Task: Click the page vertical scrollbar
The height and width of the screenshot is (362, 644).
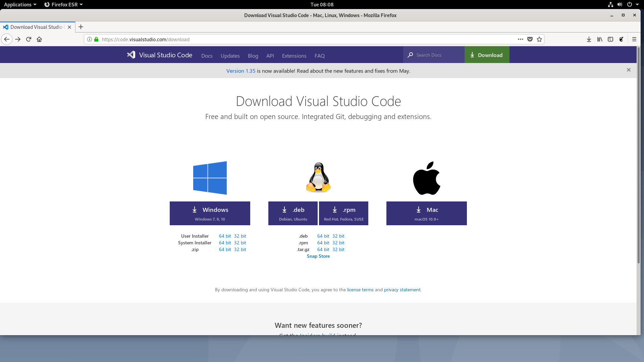Action: (639, 155)
